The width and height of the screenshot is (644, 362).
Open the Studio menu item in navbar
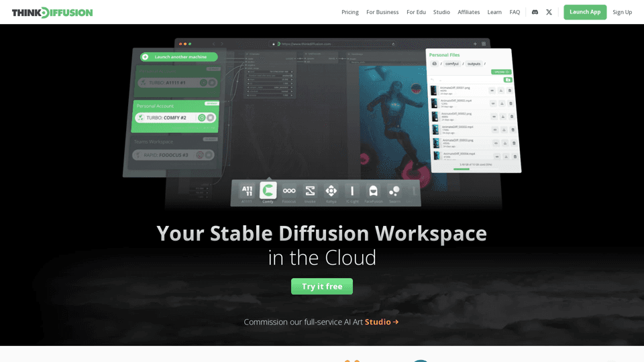click(x=441, y=12)
